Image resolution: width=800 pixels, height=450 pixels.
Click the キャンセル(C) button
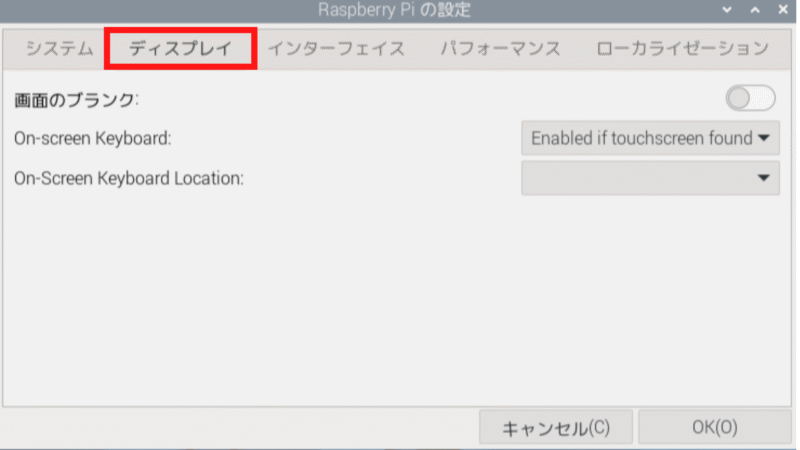[556, 427]
